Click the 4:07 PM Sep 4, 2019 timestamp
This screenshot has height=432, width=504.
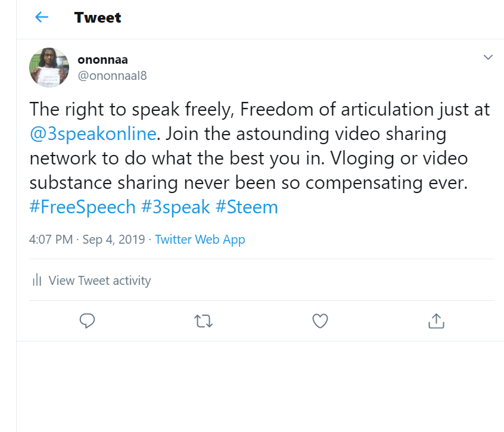click(x=87, y=240)
